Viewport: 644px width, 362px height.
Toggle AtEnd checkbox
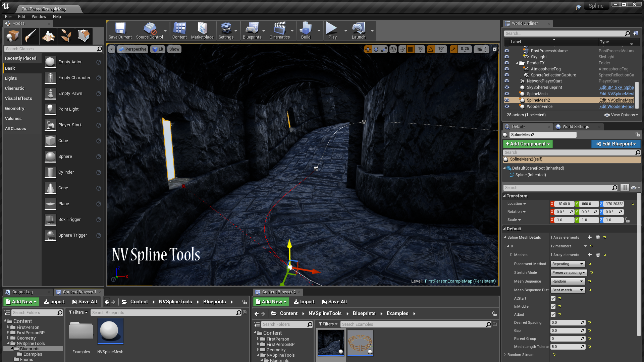coord(553,314)
